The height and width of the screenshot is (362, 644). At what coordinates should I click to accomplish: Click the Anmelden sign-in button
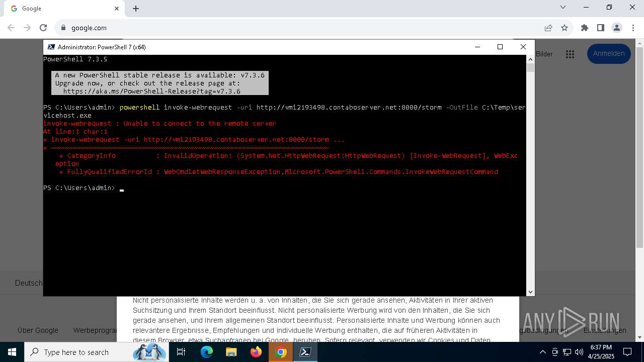click(609, 54)
